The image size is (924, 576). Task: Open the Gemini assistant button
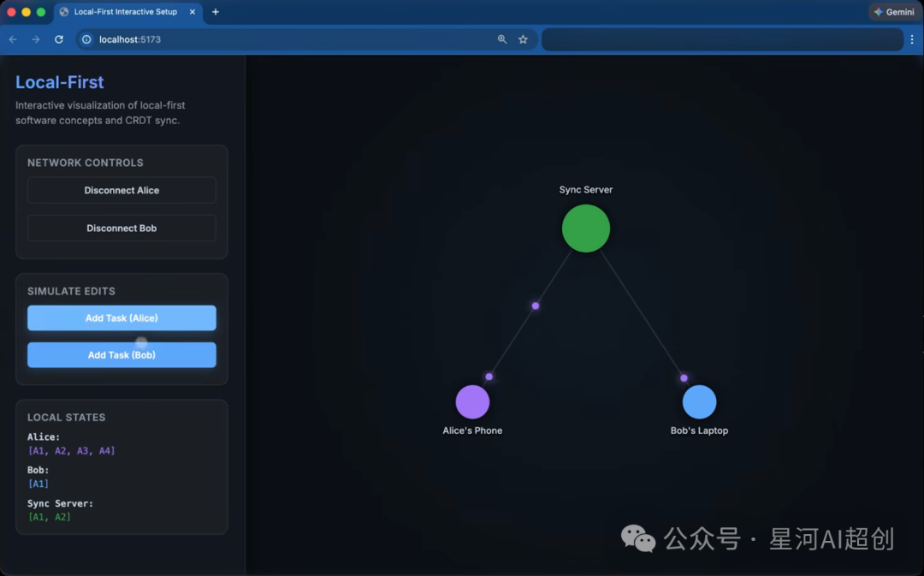click(x=894, y=12)
